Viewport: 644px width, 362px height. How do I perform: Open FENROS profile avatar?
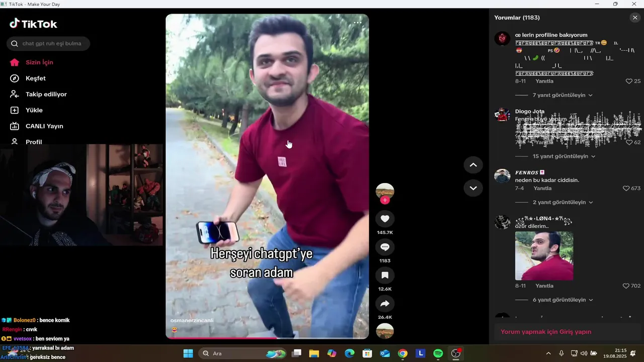pos(502,176)
